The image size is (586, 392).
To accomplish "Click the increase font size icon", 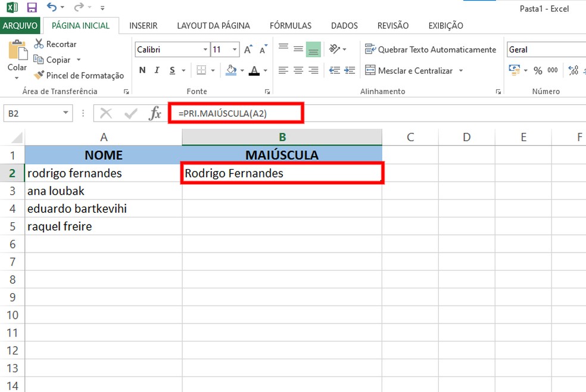I will click(247, 49).
